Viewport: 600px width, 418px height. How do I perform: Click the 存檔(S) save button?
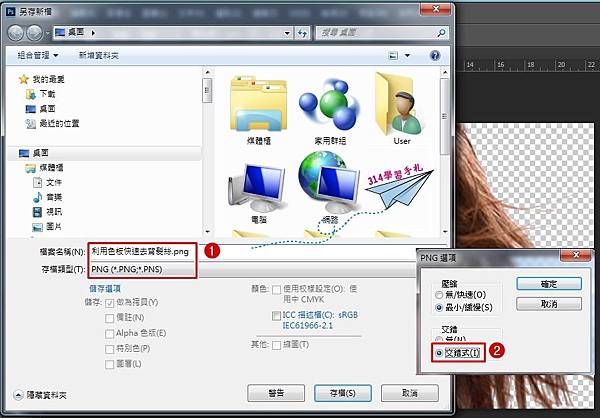pos(342,393)
